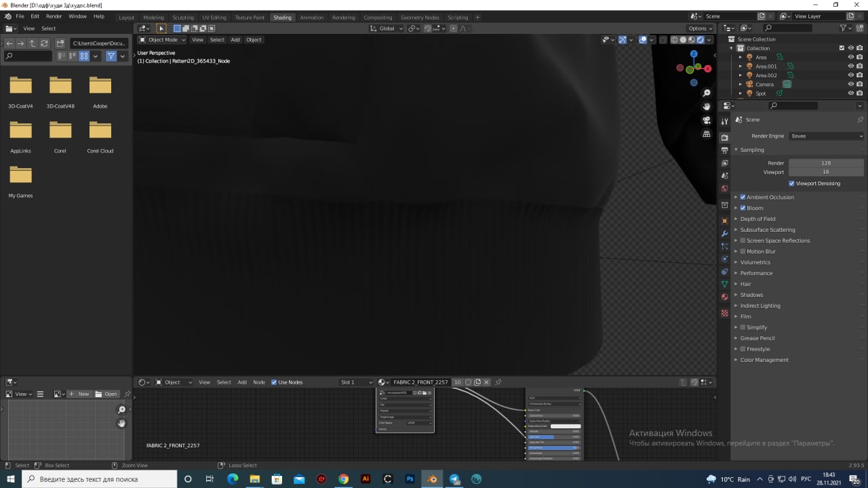The width and height of the screenshot is (868, 488).
Task: Go to parent directory in file browser
Action: click(33, 43)
